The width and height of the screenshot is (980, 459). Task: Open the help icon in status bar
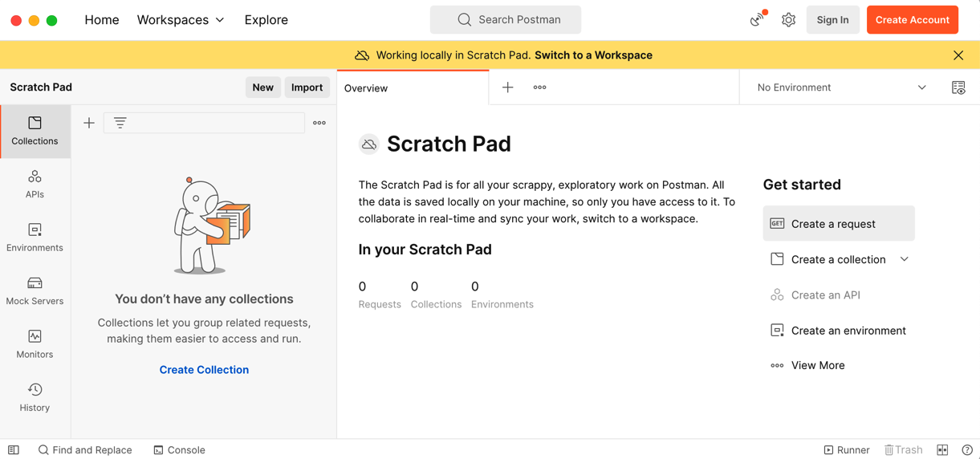click(x=967, y=450)
